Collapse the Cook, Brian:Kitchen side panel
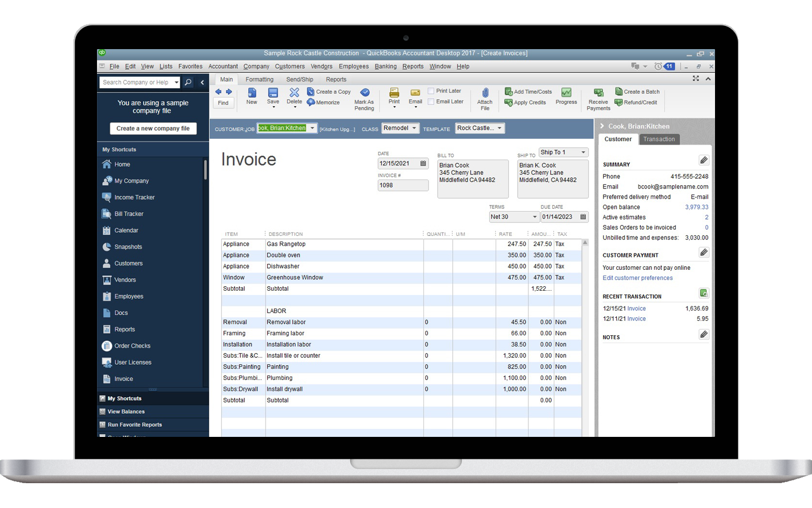 tap(602, 126)
